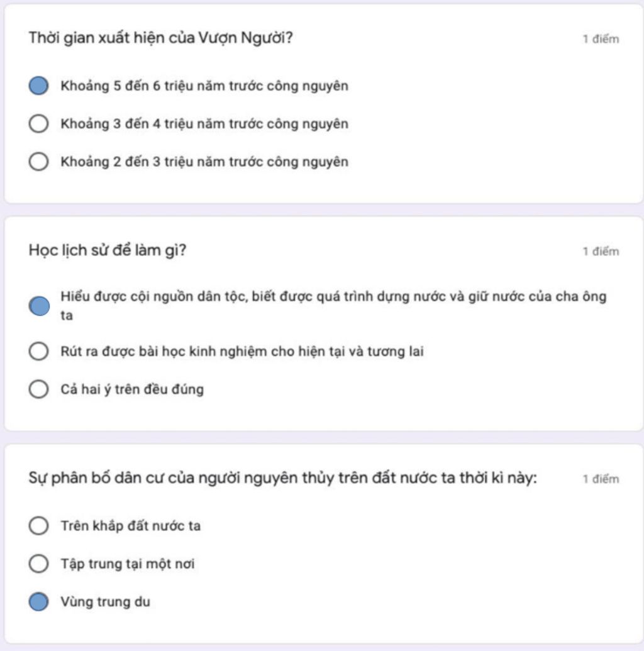Click the selected 'Vùng trung du' radio button
Viewport: 644px width, 651px height.
[x=39, y=602]
